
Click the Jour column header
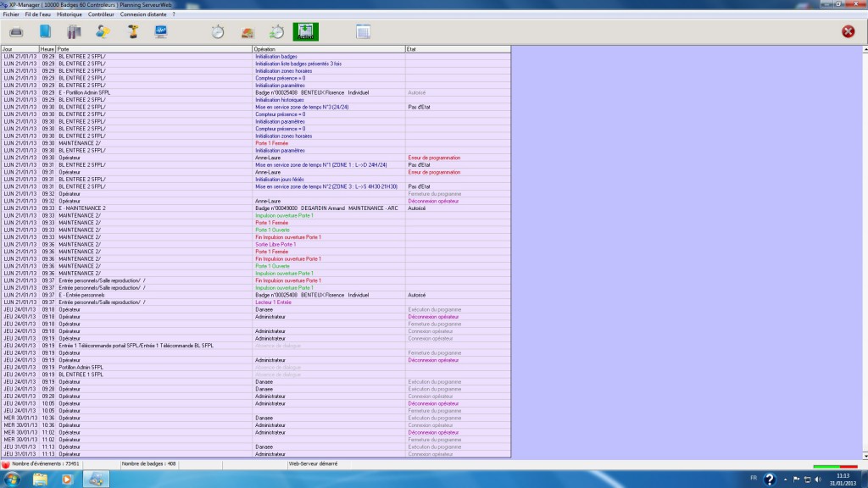pyautogui.click(x=20, y=49)
